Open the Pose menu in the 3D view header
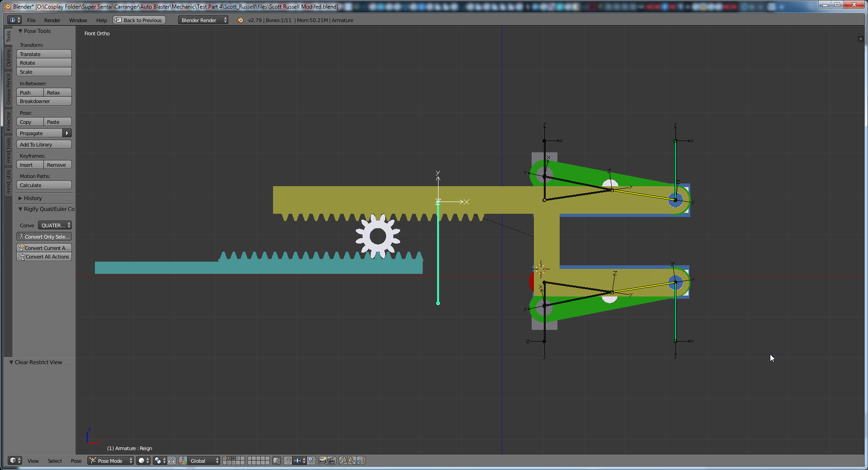Image resolution: width=868 pixels, height=470 pixels. coord(76,461)
